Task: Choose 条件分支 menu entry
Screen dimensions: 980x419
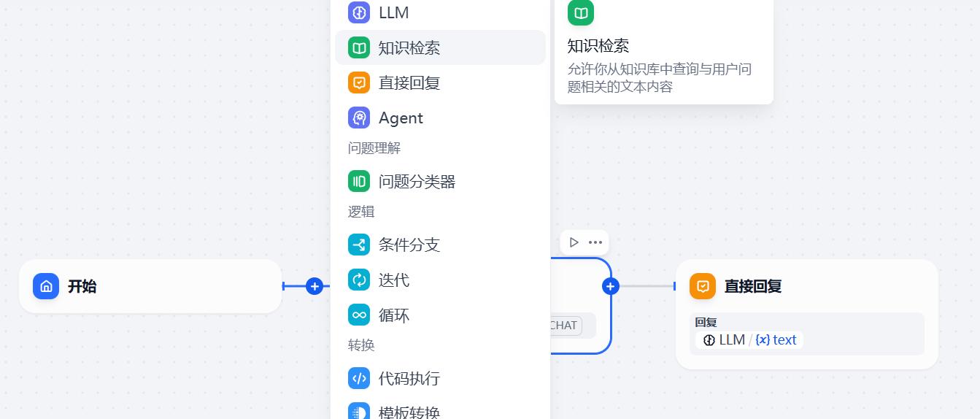Action: click(440, 245)
